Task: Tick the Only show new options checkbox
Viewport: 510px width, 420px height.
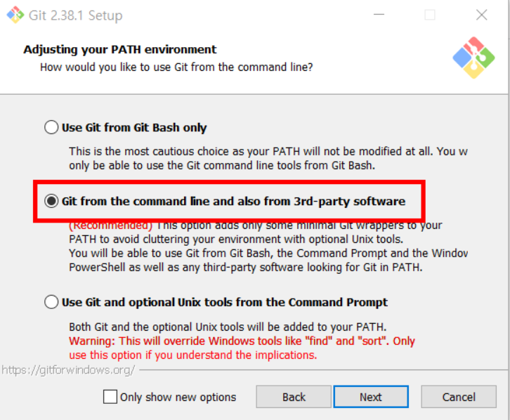Action: (110, 397)
